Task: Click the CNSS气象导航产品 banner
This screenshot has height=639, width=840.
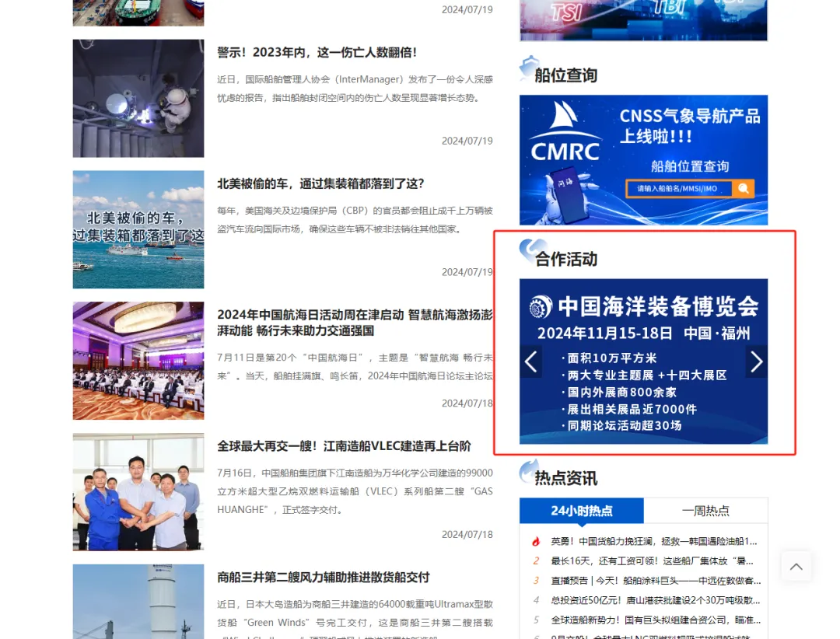Action: 643,160
